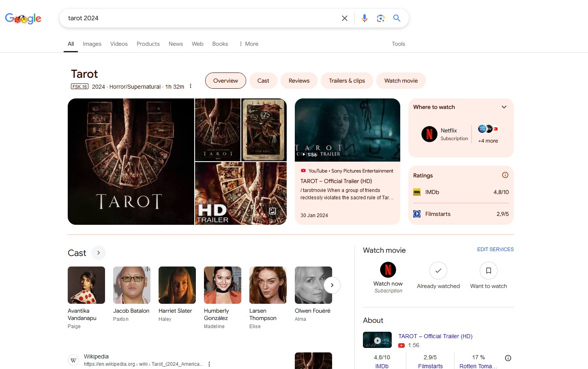Click the IMDb 4,8/10 rating row
The height and width of the screenshot is (369, 588).
(461, 192)
